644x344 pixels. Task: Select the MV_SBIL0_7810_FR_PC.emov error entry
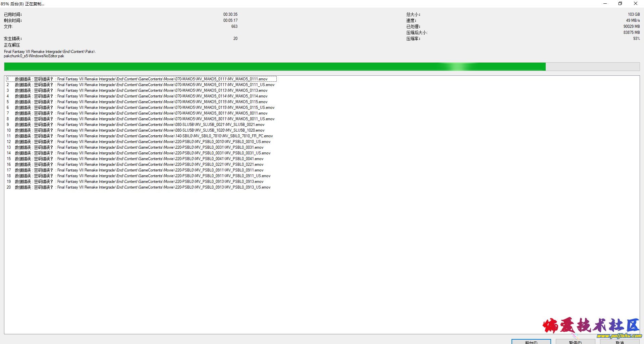coord(141,136)
